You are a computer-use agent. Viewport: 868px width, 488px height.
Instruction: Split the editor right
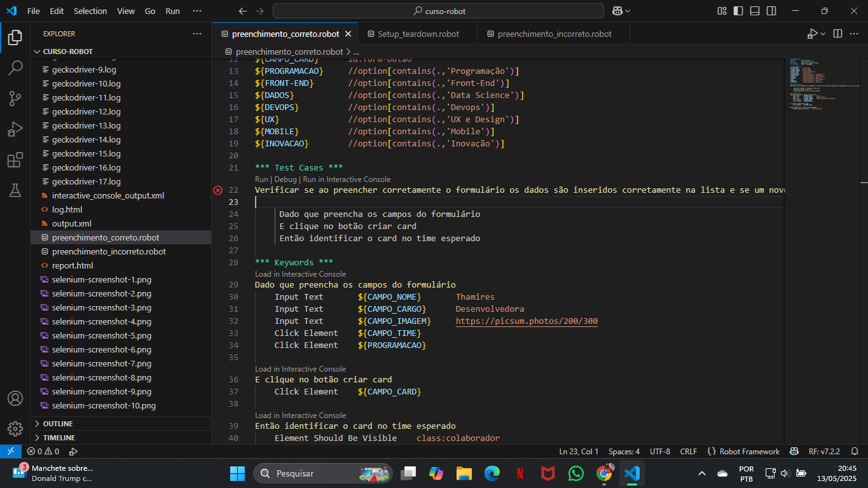tap(837, 34)
